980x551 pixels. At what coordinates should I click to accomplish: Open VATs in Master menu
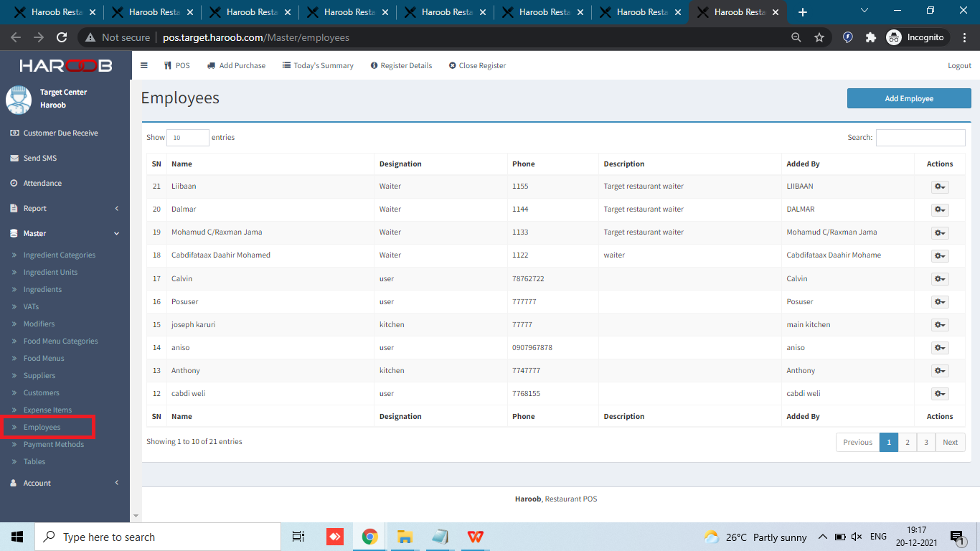click(x=31, y=306)
